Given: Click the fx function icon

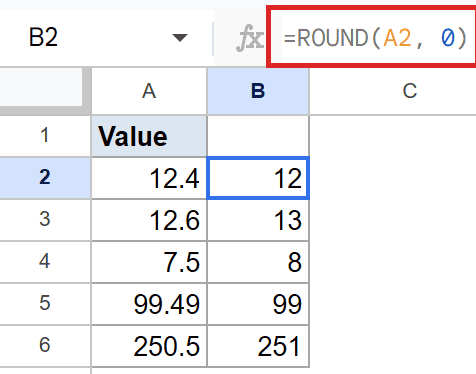Looking at the screenshot, I should 250,38.
